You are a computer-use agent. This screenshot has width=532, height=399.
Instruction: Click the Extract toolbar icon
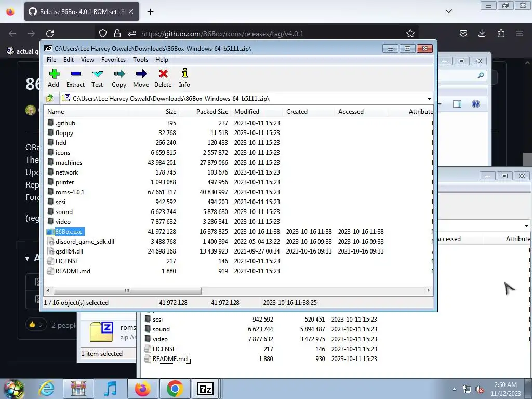click(76, 78)
